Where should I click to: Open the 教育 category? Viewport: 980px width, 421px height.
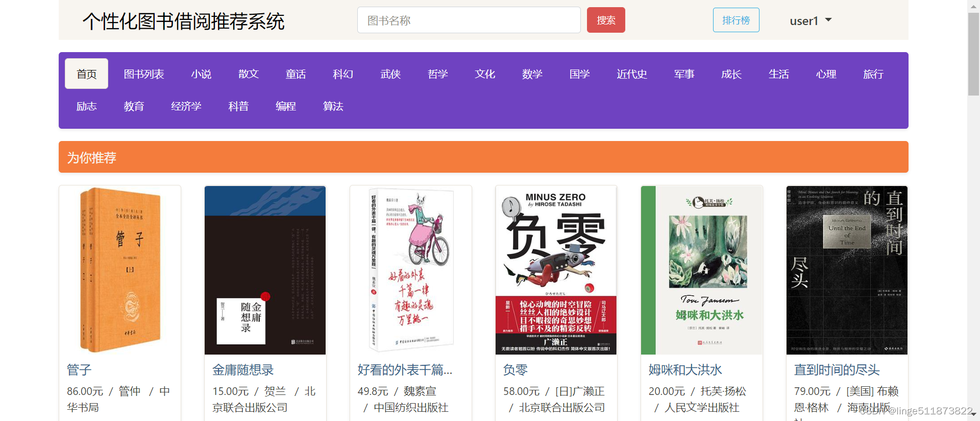pyautogui.click(x=134, y=106)
